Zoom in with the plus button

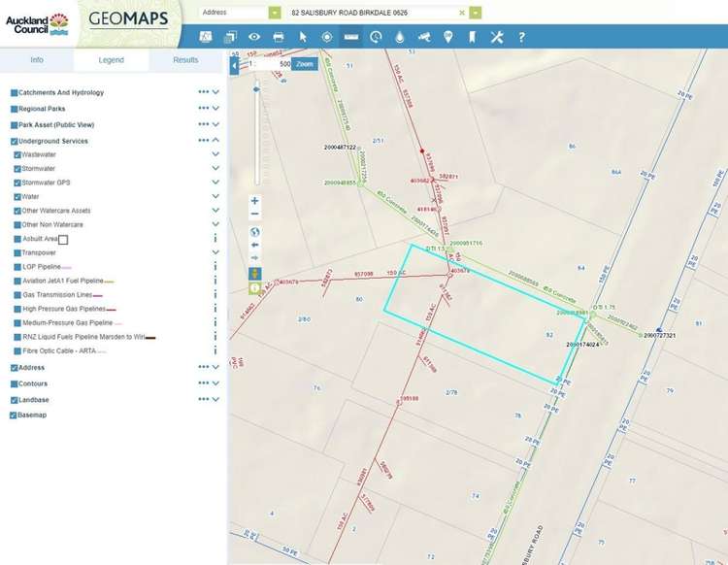(254, 201)
